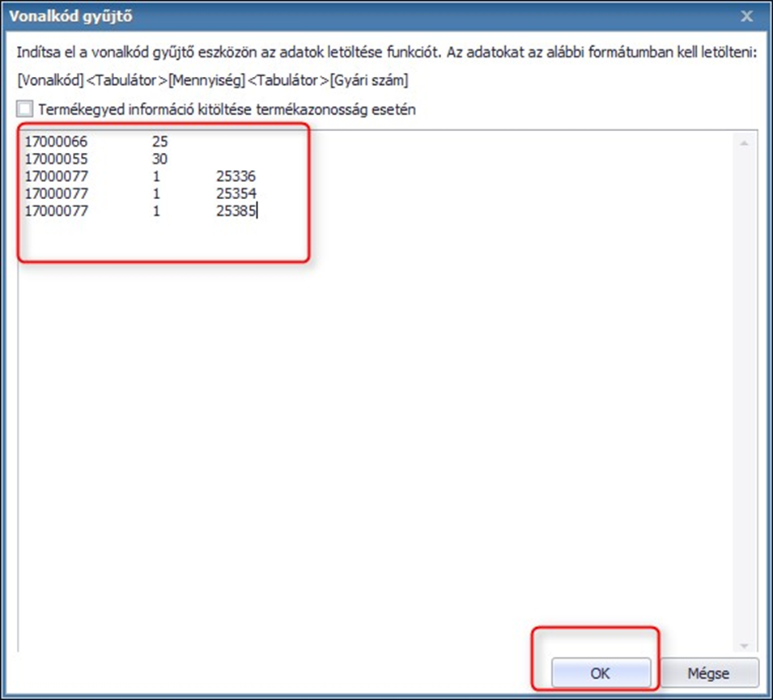773x700 pixels.
Task: Click barcode 17000066 in the text area
Action: click(56, 142)
